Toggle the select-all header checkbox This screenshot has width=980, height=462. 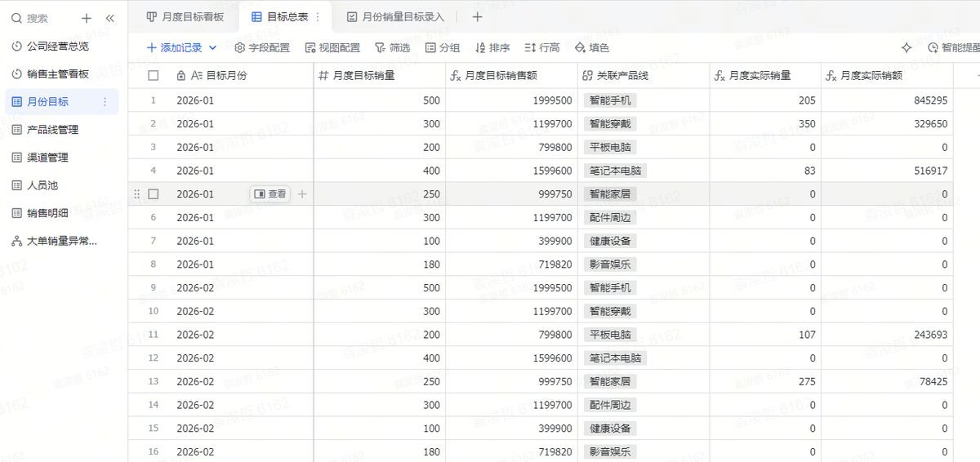pyautogui.click(x=154, y=75)
